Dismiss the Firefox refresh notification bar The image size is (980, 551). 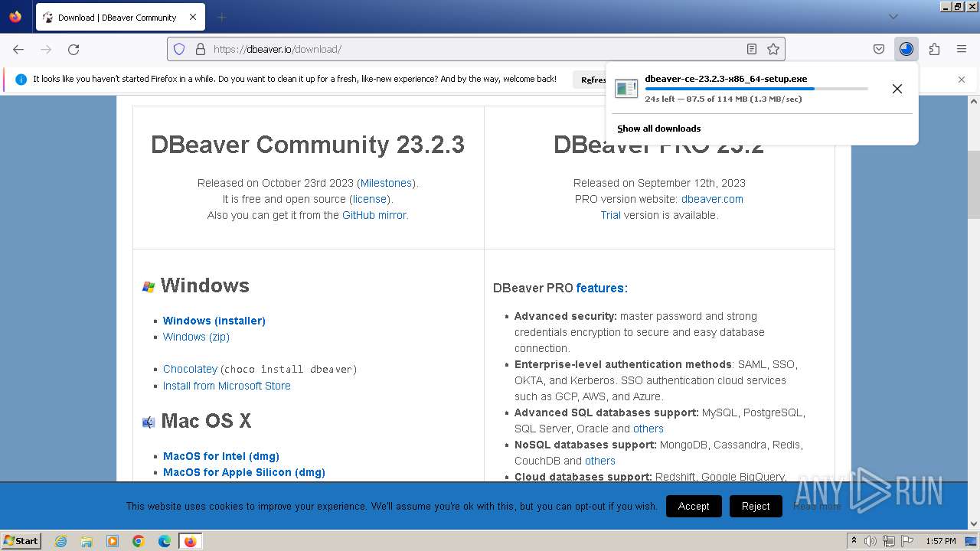click(x=962, y=79)
